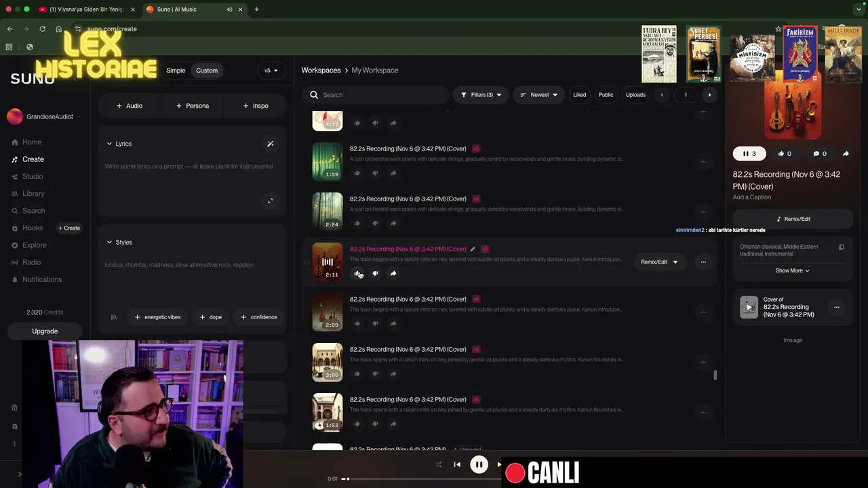
Task: Add Audio to the creation
Action: pyautogui.click(x=130, y=106)
